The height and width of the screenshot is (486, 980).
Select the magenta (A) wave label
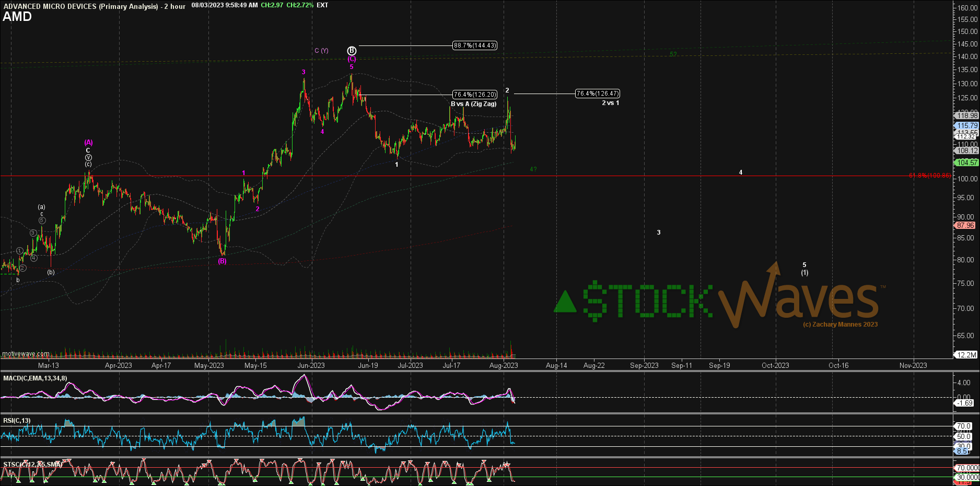(88, 142)
